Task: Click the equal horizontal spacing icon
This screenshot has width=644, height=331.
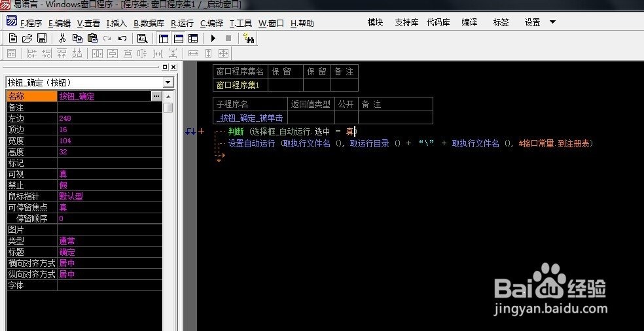Action: click(x=158, y=54)
